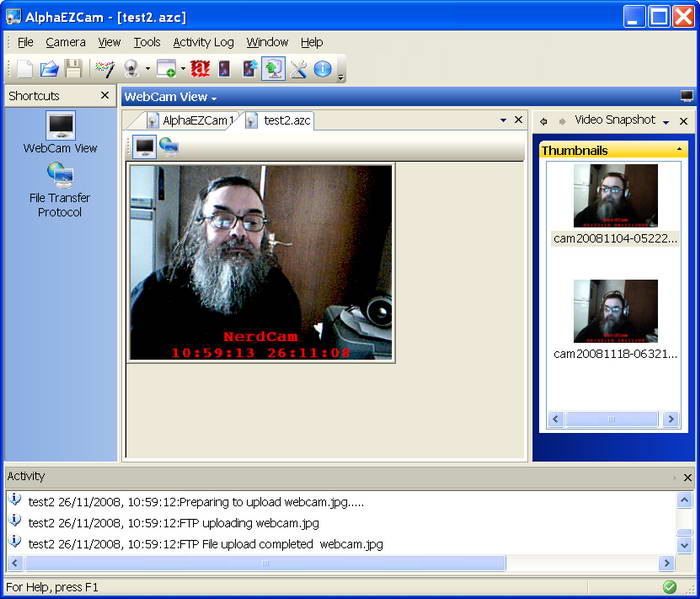Screen dimensions: 700x599
Task: Open a file using the folder icon
Action: coord(49,69)
